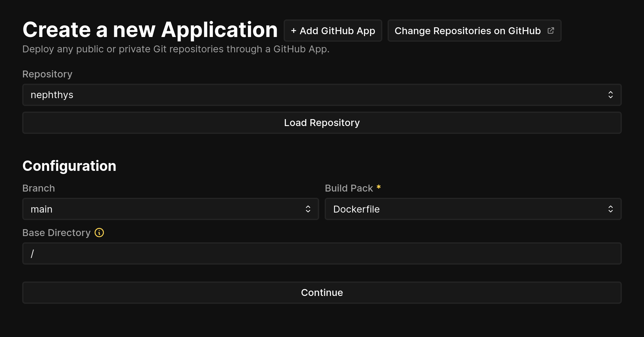The image size is (644, 337).
Task: Click the Repository field label
Action: [x=47, y=74]
